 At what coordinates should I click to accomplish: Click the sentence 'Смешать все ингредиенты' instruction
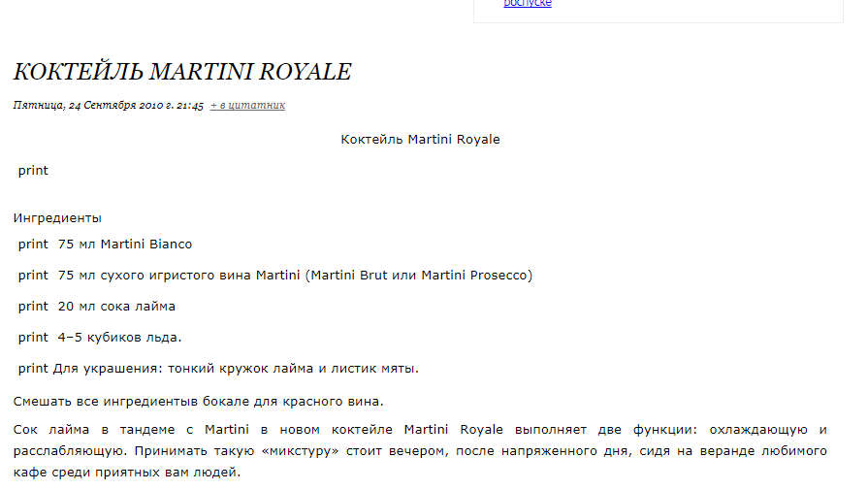(199, 401)
